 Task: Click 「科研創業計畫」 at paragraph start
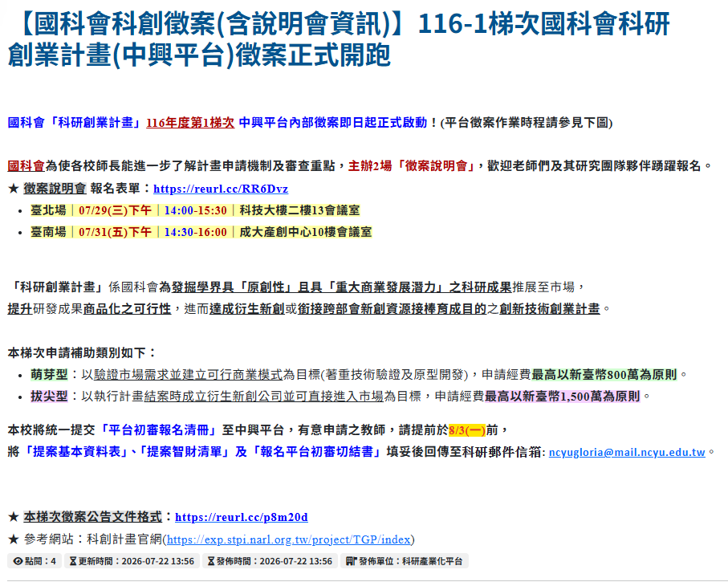pyautogui.click(x=58, y=287)
